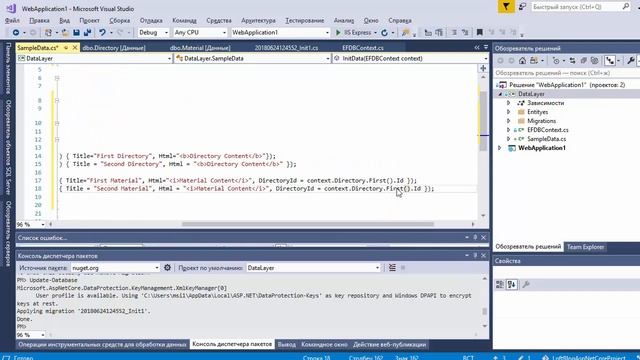Click pending changes filter icon in Solution Explorer
The height and width of the screenshot is (360, 640).
click(556, 61)
